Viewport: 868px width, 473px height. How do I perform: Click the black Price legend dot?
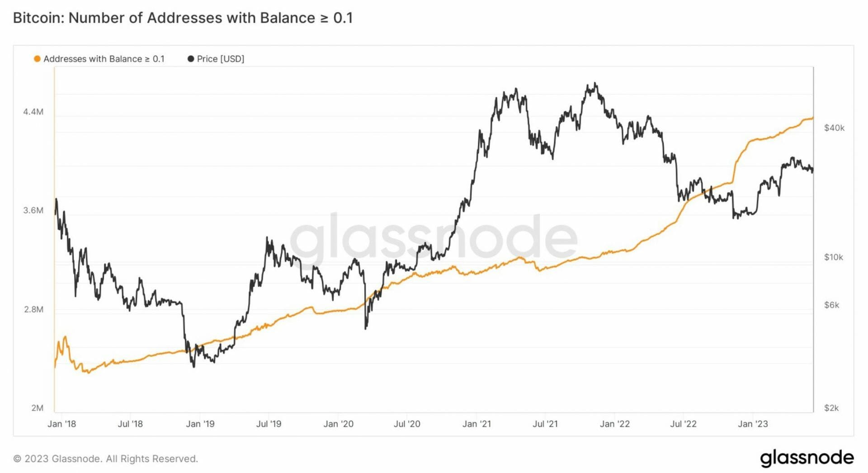[x=191, y=59]
